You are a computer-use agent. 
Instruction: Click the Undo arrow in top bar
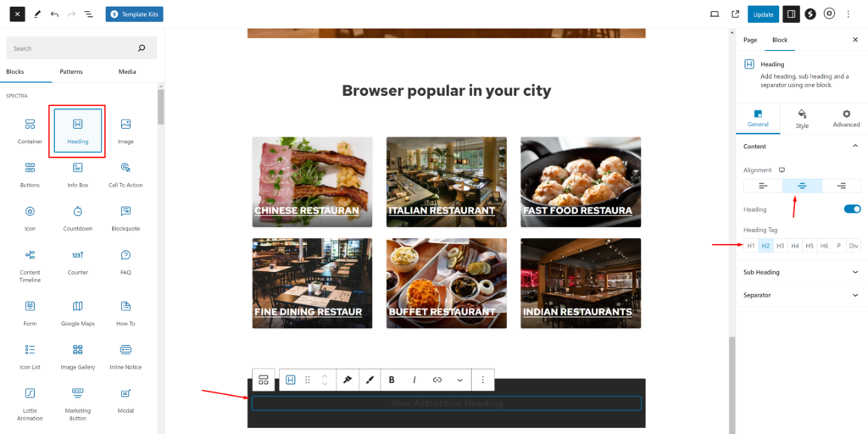pyautogui.click(x=54, y=14)
